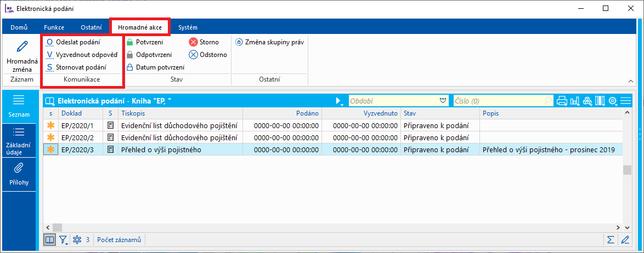Switch to the Systém ribbon tab
The height and width of the screenshot is (253, 644).
[x=187, y=27]
